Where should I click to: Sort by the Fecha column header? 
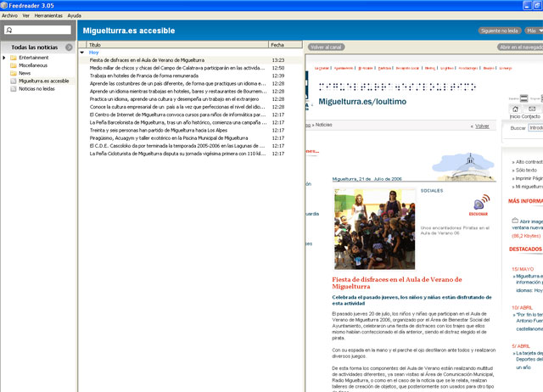[285, 45]
